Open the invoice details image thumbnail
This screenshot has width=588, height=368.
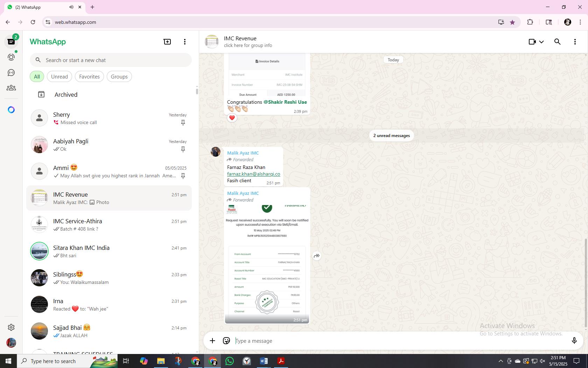tap(267, 75)
